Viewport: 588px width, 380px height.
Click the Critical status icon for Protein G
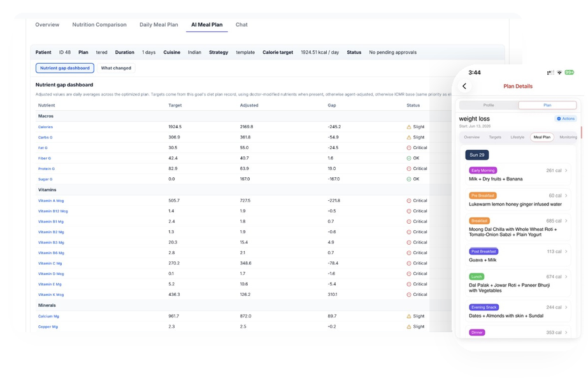tap(409, 169)
